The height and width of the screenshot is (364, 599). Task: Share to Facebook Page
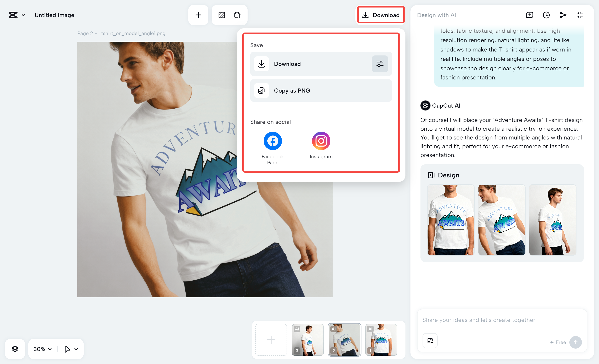coord(273,141)
